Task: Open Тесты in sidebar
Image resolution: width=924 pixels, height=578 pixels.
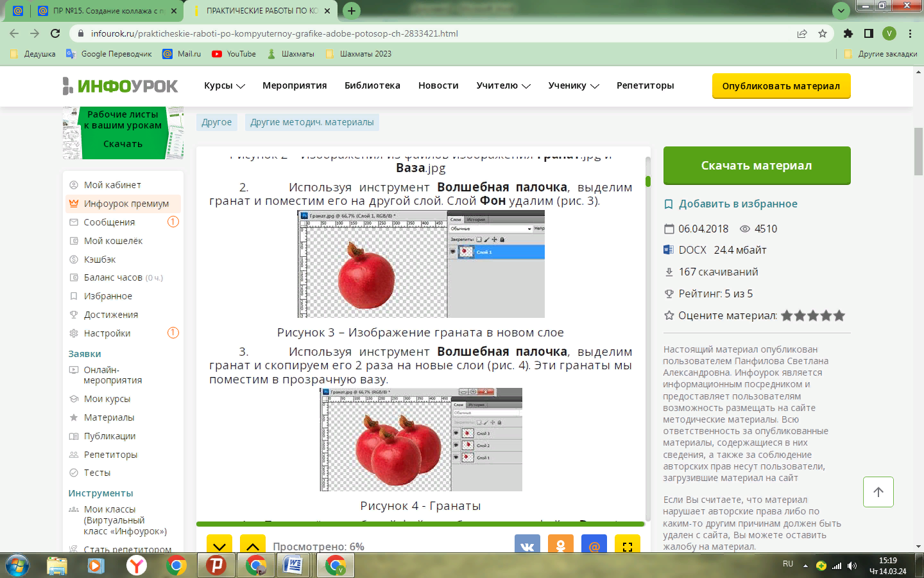Action: 97,473
